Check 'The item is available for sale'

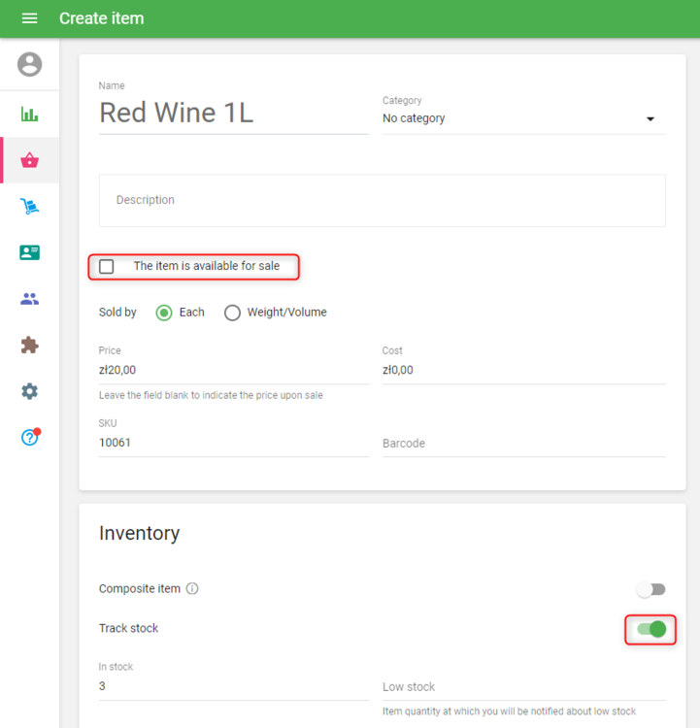[x=107, y=266]
